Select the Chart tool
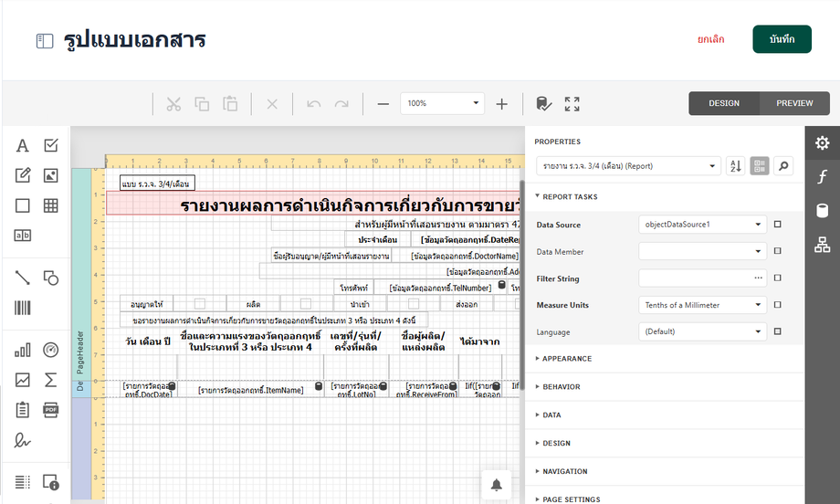840x504 pixels. coord(23,351)
